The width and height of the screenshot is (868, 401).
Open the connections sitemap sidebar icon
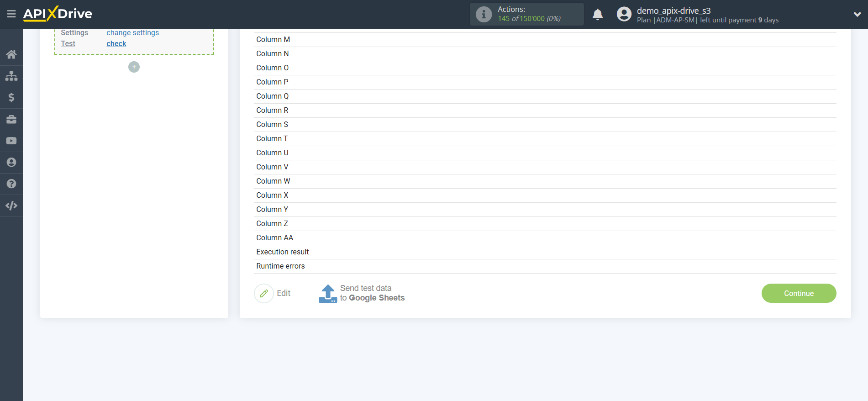click(x=11, y=76)
